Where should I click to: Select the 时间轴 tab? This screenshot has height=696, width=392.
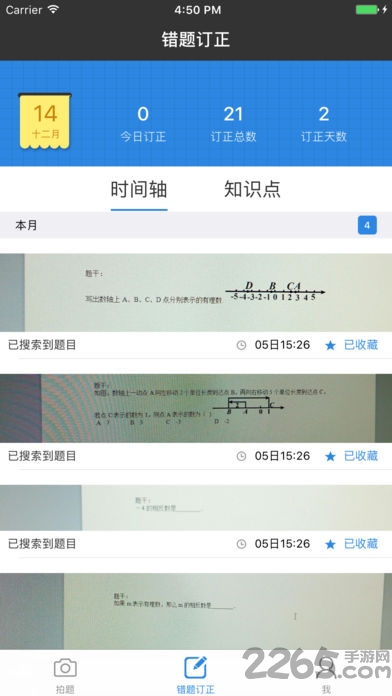[x=139, y=190]
